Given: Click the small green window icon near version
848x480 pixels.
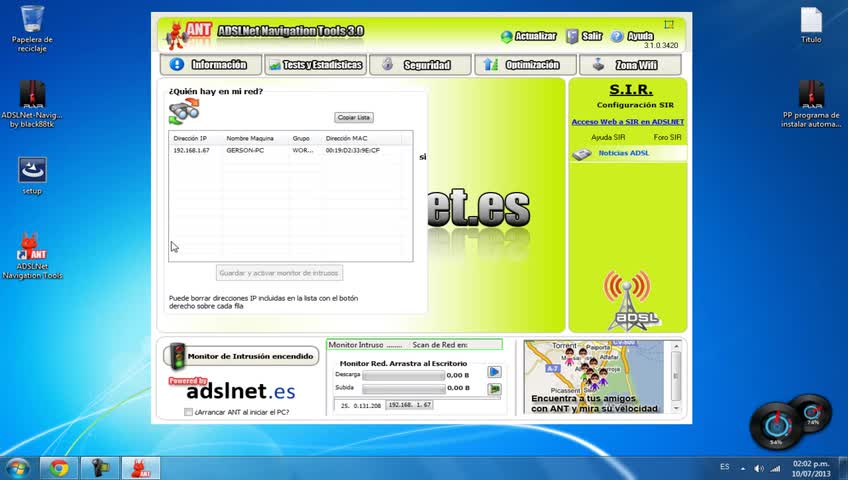Looking at the screenshot, I should (x=669, y=24).
